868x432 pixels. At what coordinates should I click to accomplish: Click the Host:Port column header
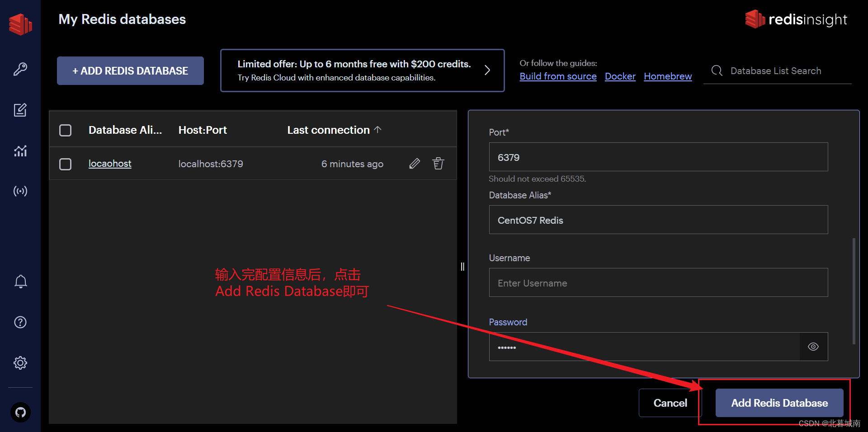203,130
